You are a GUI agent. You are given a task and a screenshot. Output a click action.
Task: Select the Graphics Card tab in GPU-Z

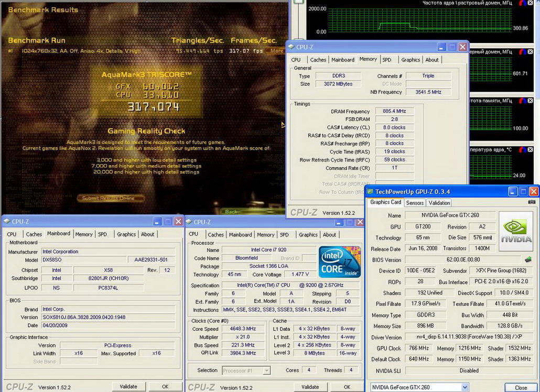click(385, 202)
